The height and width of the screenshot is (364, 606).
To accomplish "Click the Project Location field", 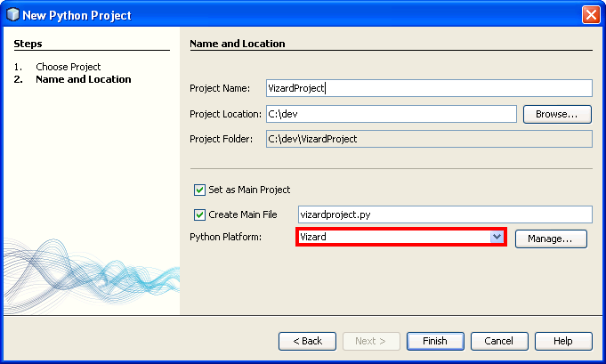I will (392, 114).
